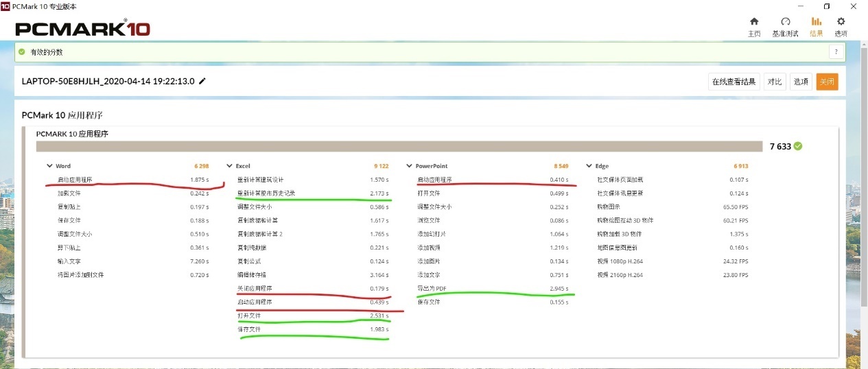Collapse the Excel section chevron
This screenshot has width=868, height=369.
pos(230,166)
